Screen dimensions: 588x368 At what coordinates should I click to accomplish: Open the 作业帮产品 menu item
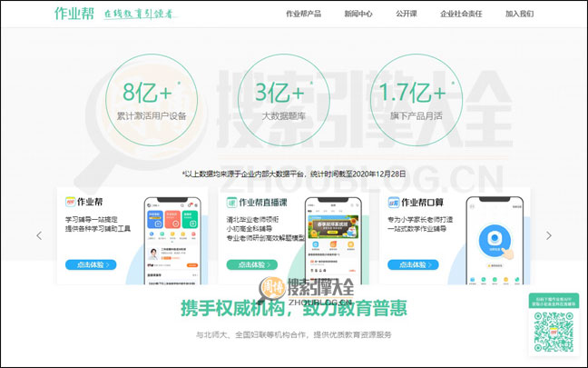[x=303, y=14]
